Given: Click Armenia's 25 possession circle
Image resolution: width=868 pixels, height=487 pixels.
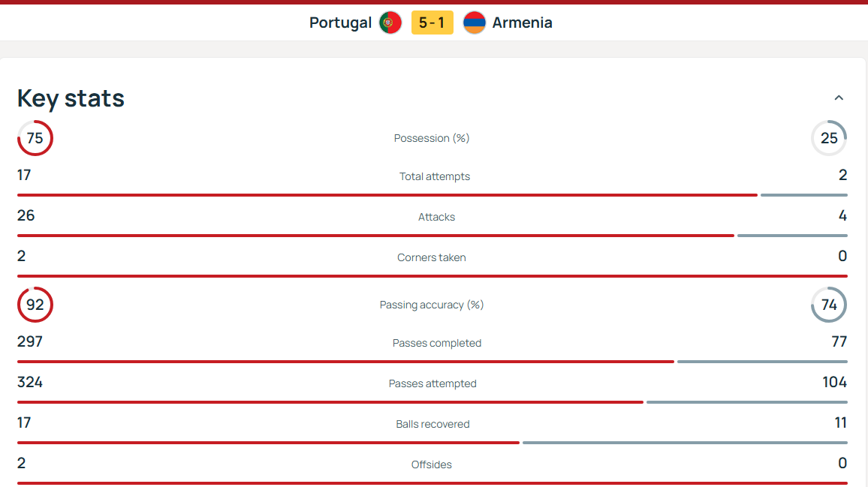Looking at the screenshot, I should tap(829, 138).
